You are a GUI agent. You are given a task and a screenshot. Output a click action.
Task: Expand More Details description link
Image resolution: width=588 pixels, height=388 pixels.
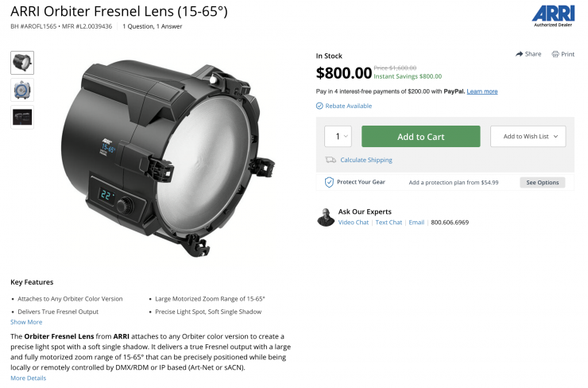[x=29, y=378]
